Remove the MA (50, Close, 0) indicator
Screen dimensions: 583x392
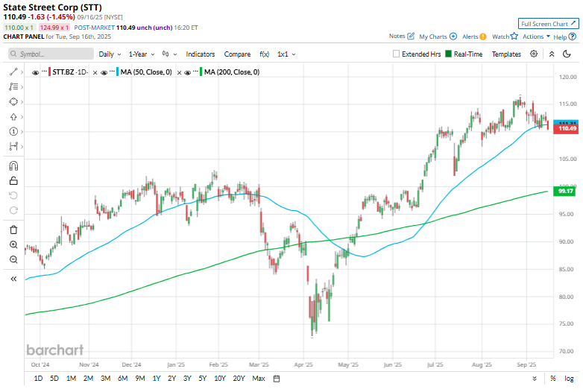click(x=179, y=72)
